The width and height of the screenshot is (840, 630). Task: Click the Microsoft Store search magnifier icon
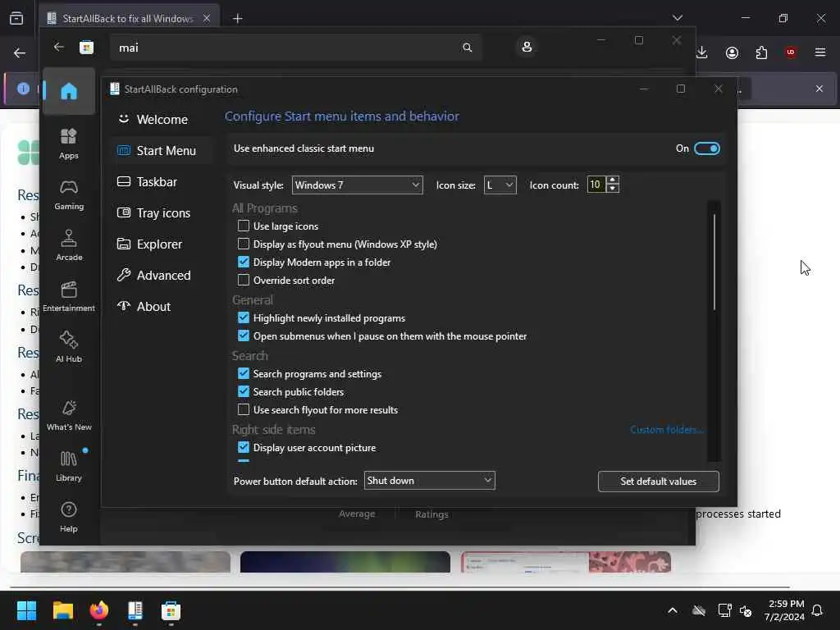(x=467, y=48)
